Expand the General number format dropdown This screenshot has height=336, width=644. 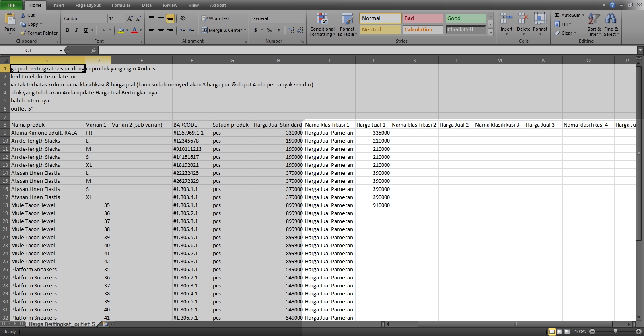coord(302,18)
